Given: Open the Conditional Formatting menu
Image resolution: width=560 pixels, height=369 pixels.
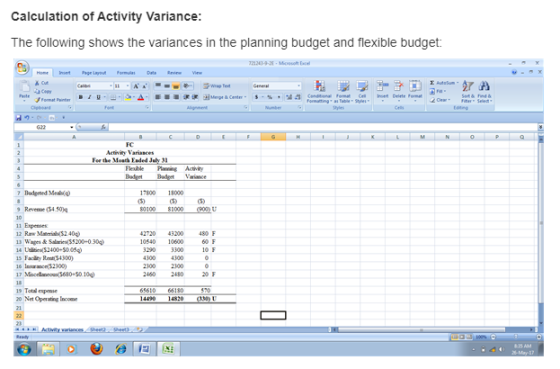Looking at the screenshot, I should (x=319, y=92).
